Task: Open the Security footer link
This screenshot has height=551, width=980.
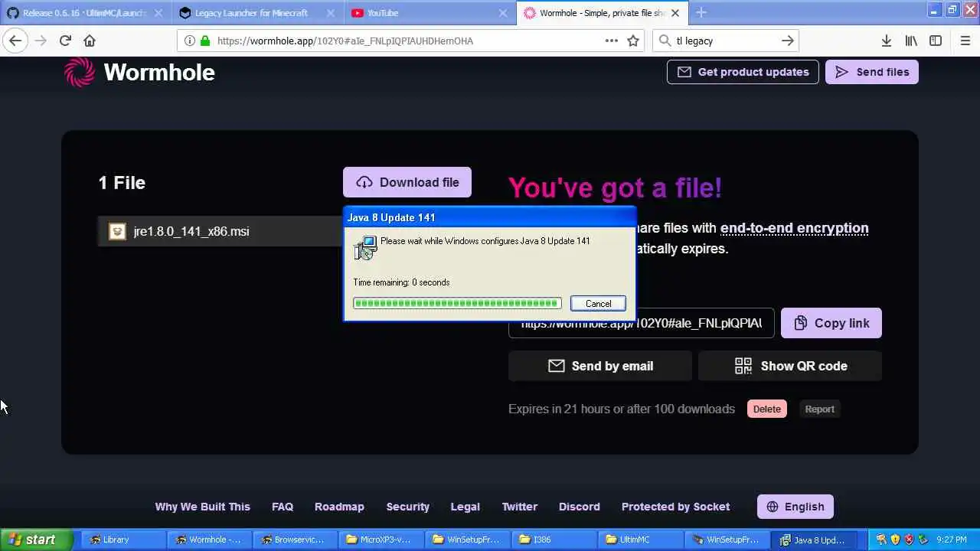Action: [407, 507]
